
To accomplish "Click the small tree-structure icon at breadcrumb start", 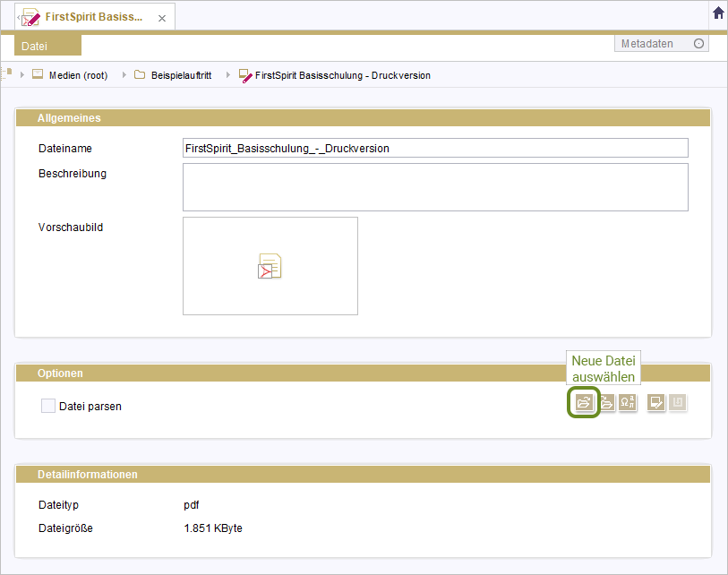I will click(x=6, y=73).
